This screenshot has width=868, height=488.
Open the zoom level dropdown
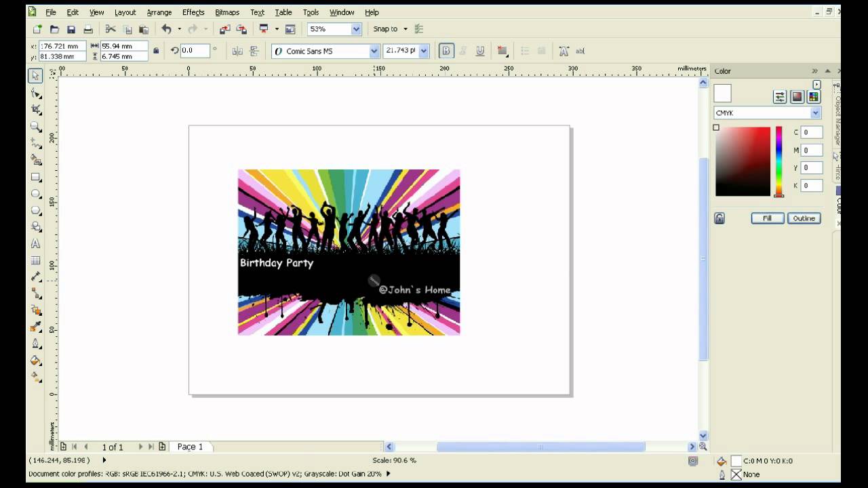[356, 29]
